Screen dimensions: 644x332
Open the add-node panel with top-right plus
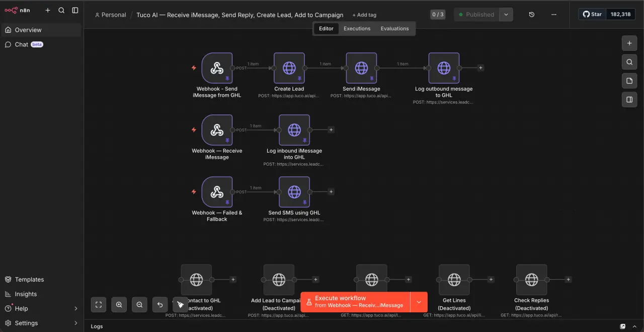coord(629,43)
